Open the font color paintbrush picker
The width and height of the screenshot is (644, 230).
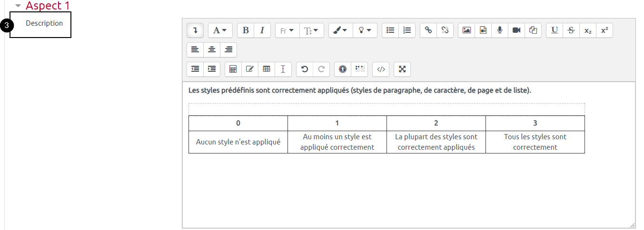pos(340,30)
